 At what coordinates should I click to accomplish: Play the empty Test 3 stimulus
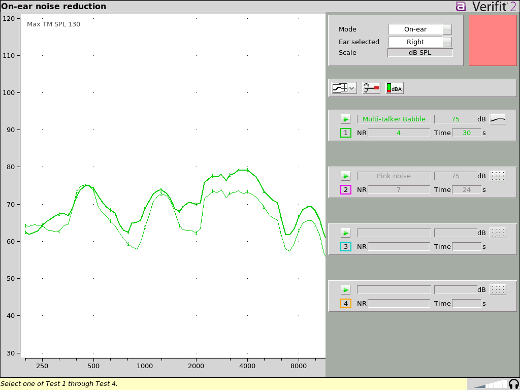point(346,233)
